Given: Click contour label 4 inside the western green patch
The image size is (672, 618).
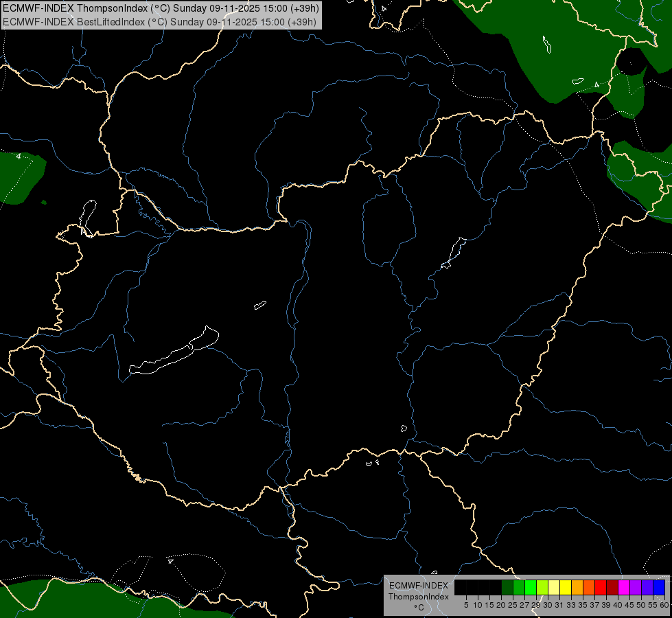Looking at the screenshot, I should (18, 157).
